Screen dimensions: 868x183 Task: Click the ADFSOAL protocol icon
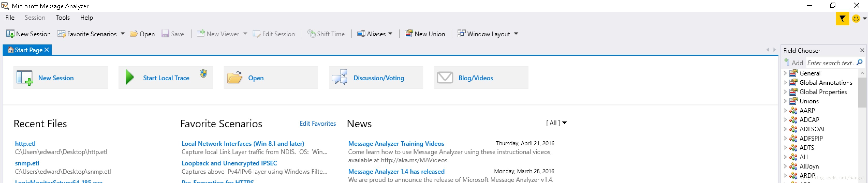click(793, 129)
